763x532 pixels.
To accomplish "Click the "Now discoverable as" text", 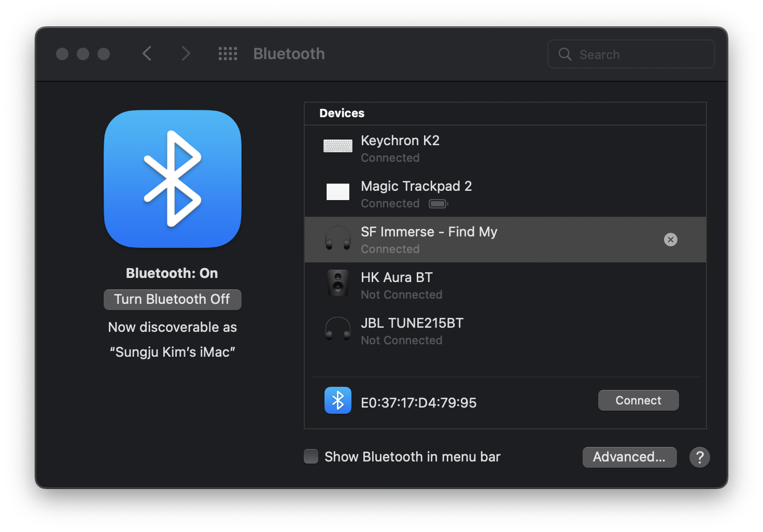I will pyautogui.click(x=173, y=327).
